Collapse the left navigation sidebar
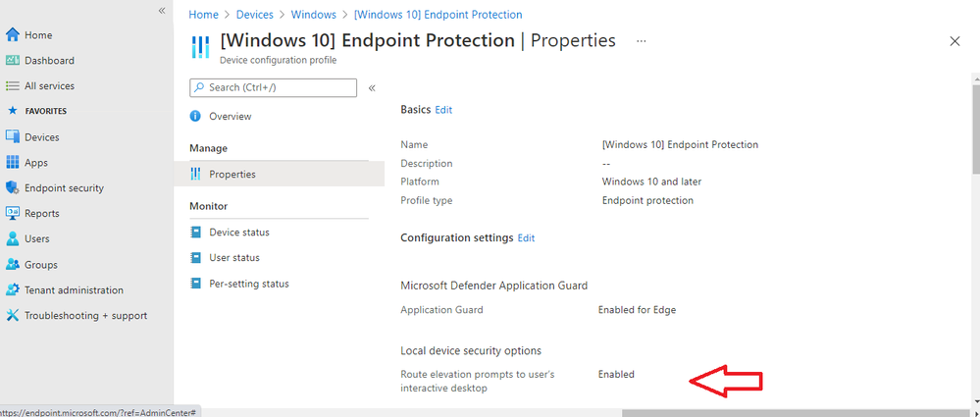 [x=162, y=10]
